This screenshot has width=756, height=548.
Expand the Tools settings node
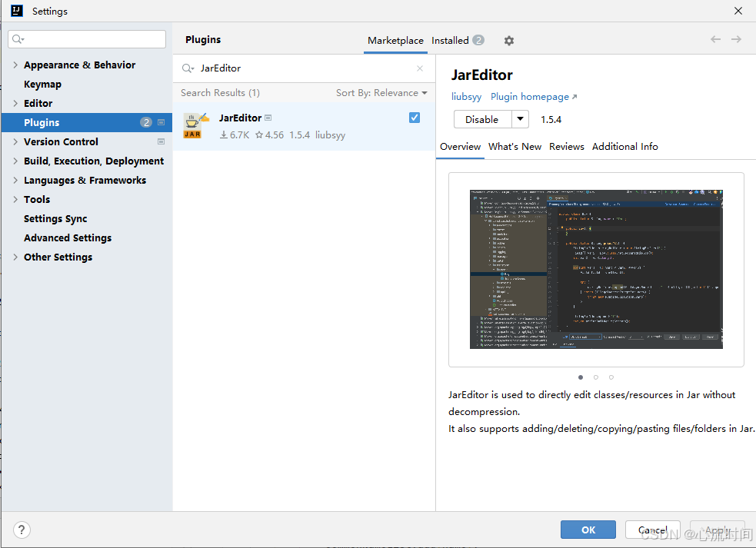pos(15,200)
